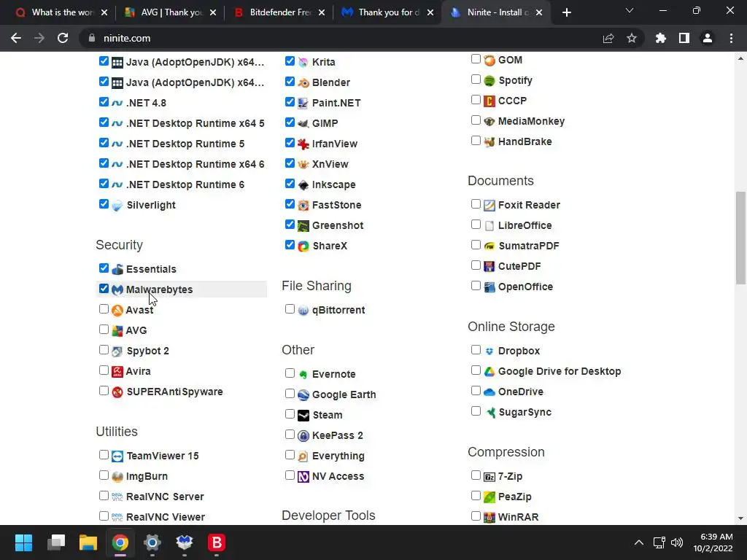Click the TeamViewer 15 icon

(x=117, y=456)
